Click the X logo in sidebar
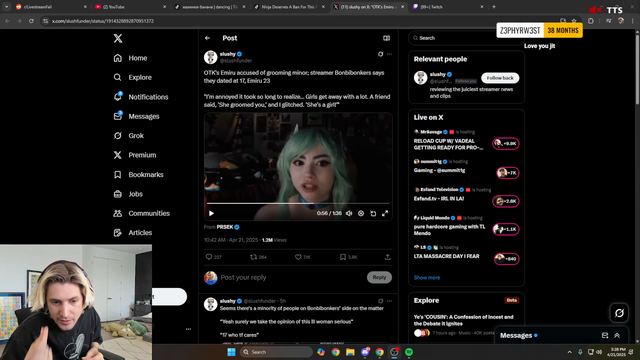The width and height of the screenshot is (640, 360). [x=118, y=38]
